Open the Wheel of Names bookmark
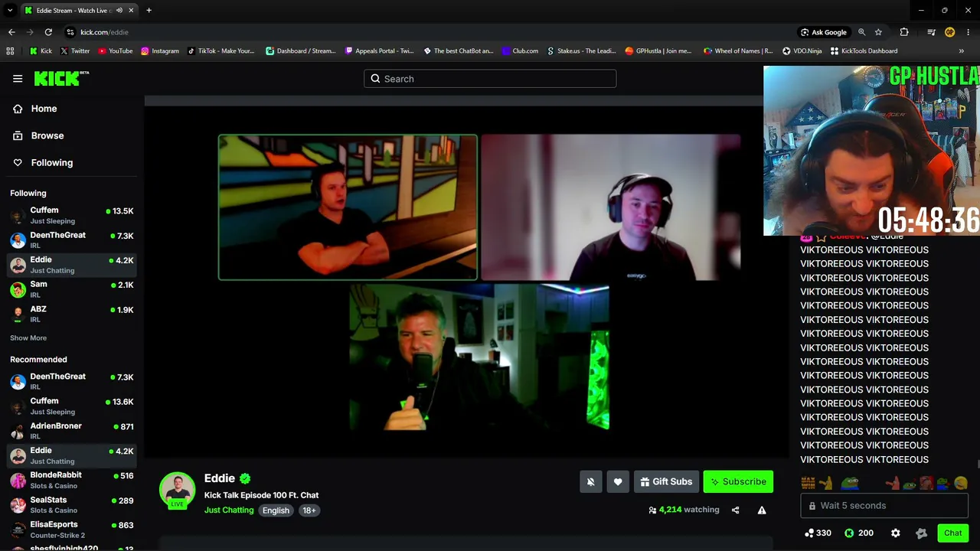 click(x=738, y=51)
